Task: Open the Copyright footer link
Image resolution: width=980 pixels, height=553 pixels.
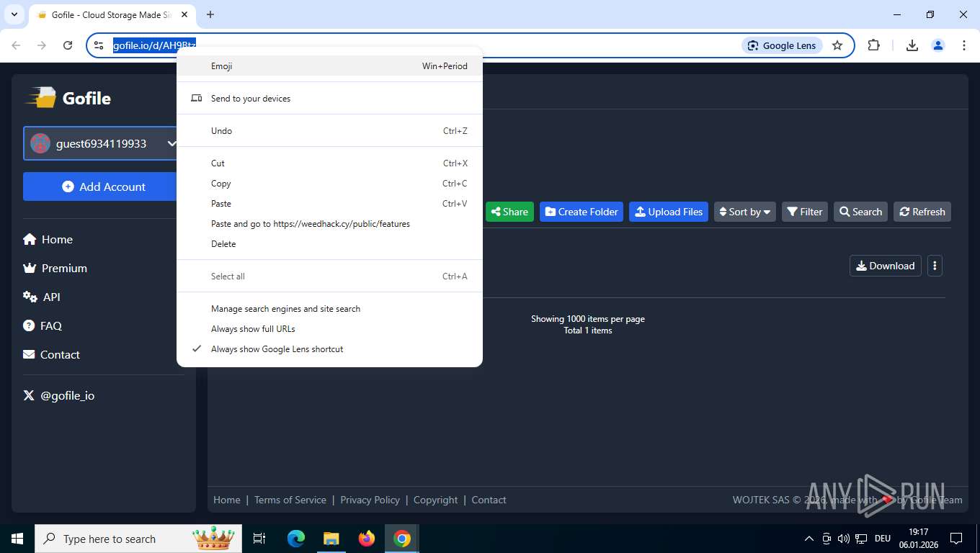Action: tap(435, 500)
